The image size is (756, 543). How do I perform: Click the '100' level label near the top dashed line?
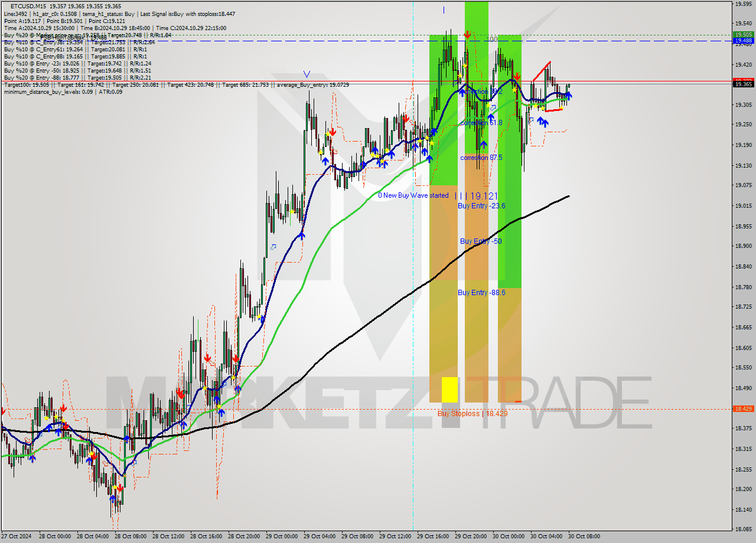click(x=491, y=40)
